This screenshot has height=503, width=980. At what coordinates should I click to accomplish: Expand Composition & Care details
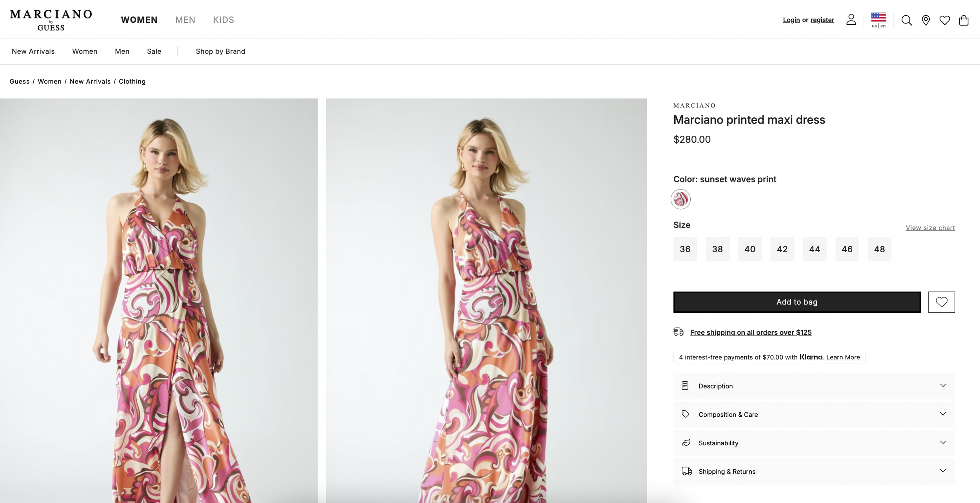[x=814, y=414]
